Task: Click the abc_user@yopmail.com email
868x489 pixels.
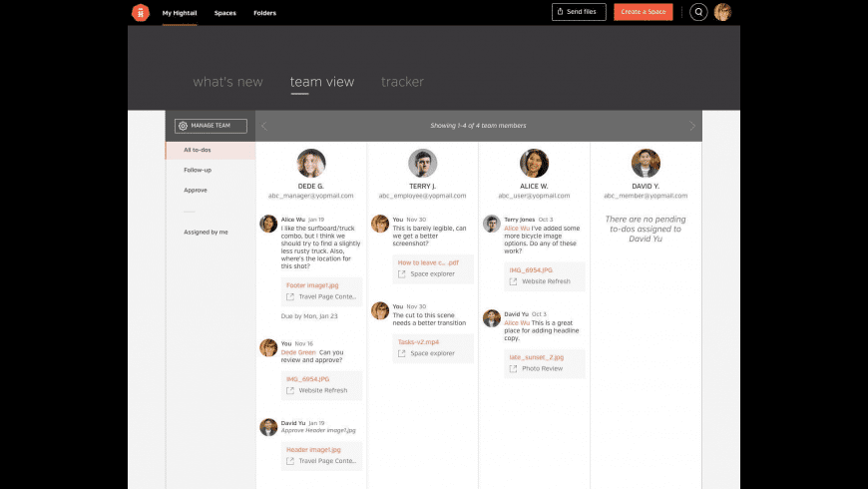Action: tap(534, 196)
